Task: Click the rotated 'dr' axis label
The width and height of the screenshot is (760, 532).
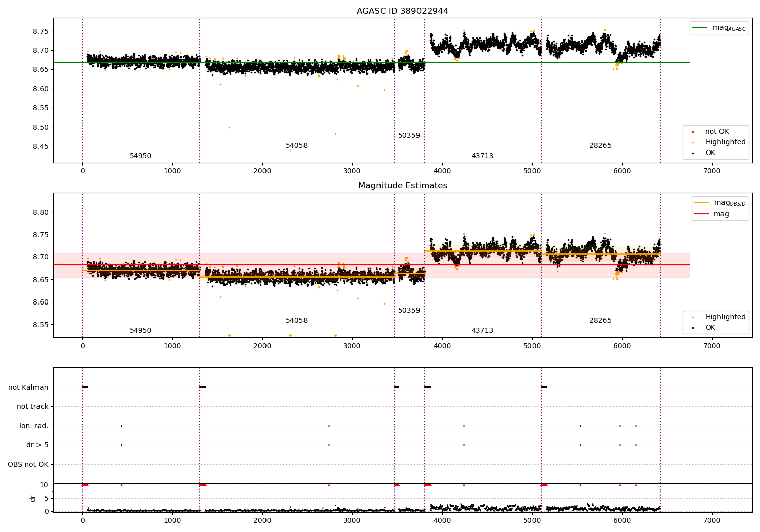Action: coord(32,498)
